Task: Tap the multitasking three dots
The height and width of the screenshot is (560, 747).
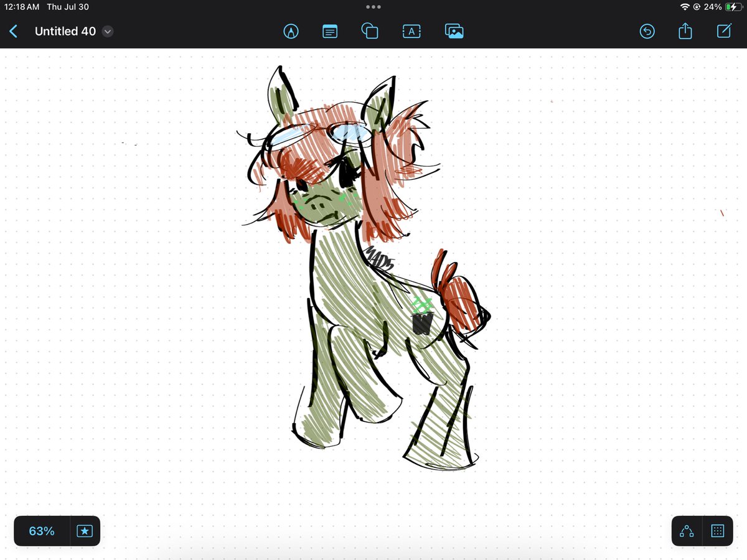Action: (x=374, y=7)
